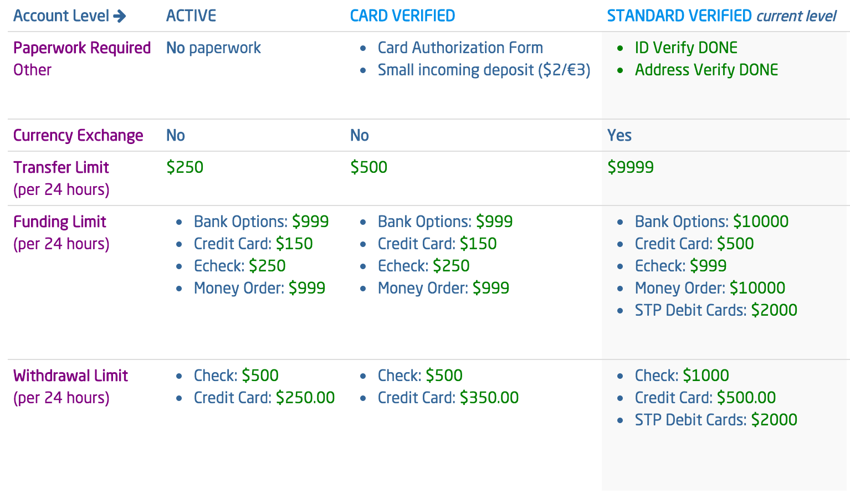Click the ACTIVE account level heading
The width and height of the screenshot is (850, 504).
point(191,16)
